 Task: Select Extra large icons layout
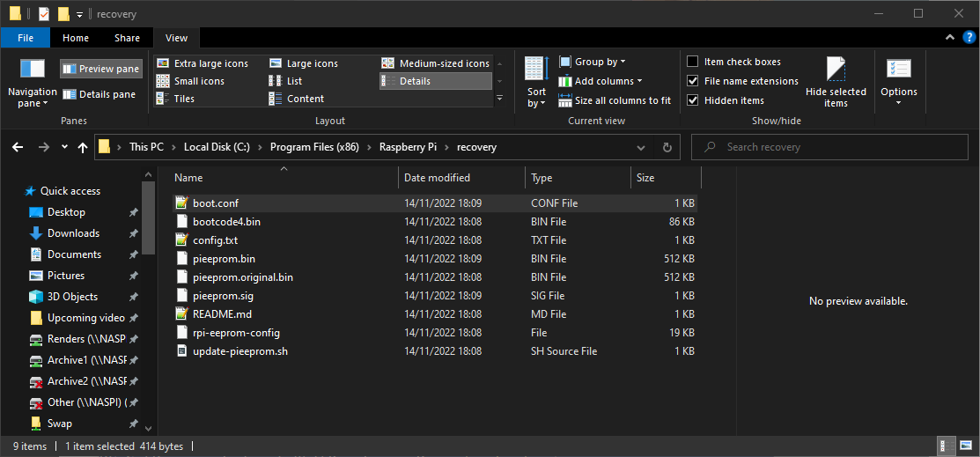[203, 63]
